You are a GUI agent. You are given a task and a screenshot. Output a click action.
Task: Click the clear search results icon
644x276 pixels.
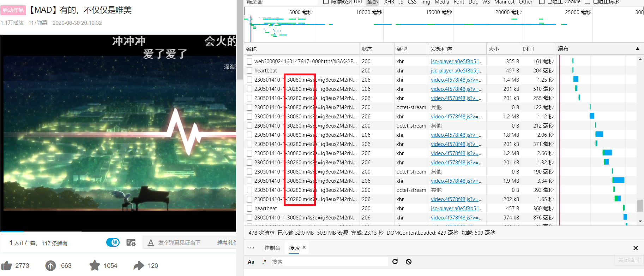click(x=409, y=262)
